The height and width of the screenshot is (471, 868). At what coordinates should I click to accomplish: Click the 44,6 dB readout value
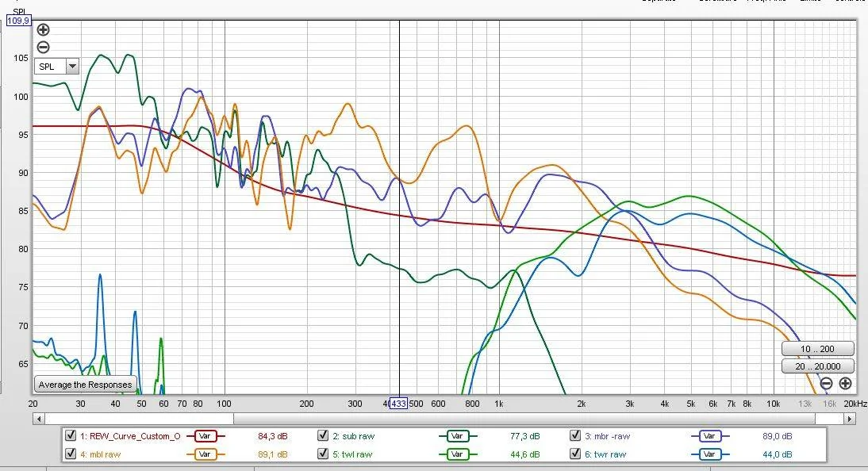pyautogui.click(x=524, y=454)
